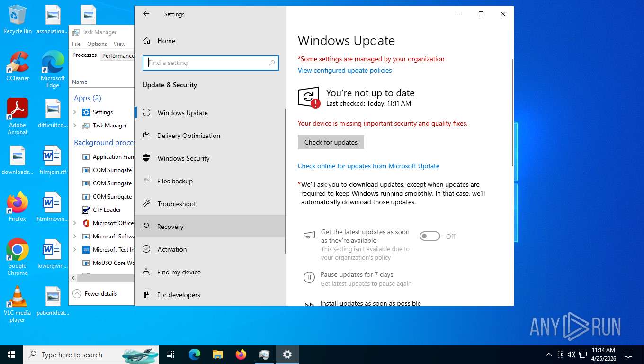Click Check online for updates from Microsoft Update
The height and width of the screenshot is (364, 644).
point(368,166)
